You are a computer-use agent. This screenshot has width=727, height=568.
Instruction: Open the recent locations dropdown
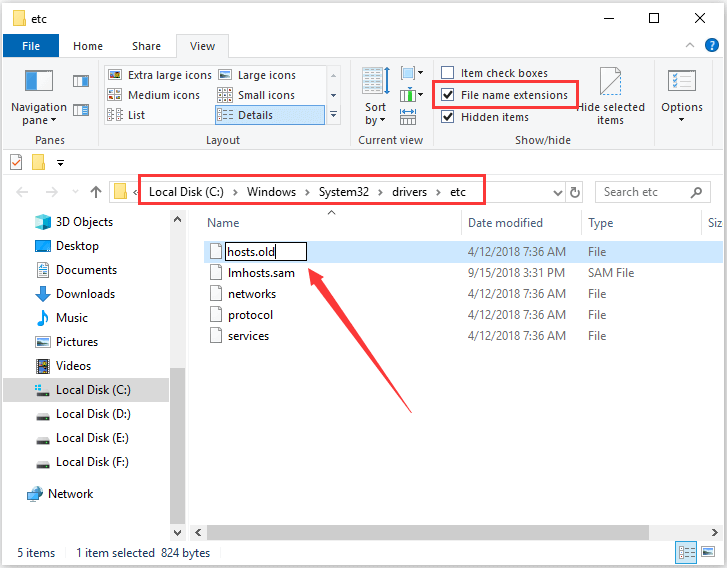[x=75, y=192]
